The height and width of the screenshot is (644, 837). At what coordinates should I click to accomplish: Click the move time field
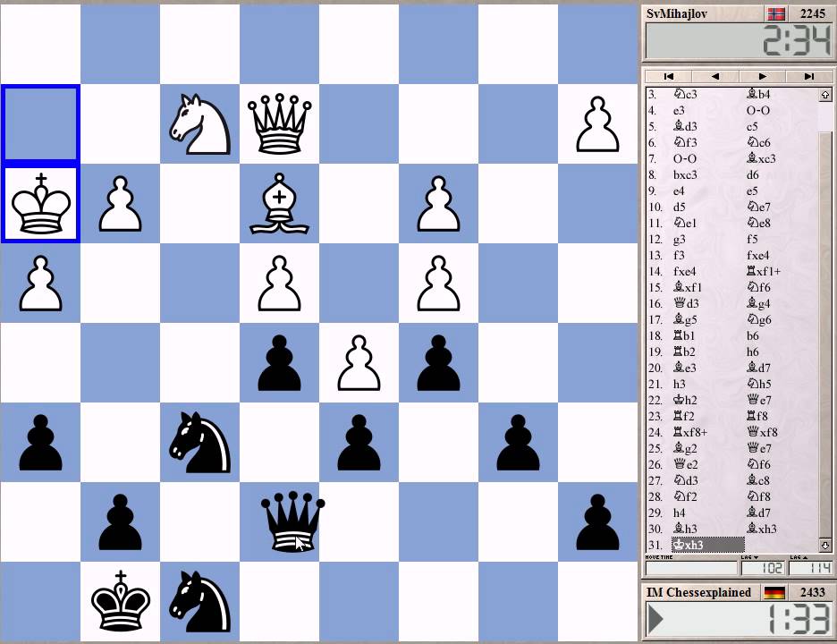690,568
